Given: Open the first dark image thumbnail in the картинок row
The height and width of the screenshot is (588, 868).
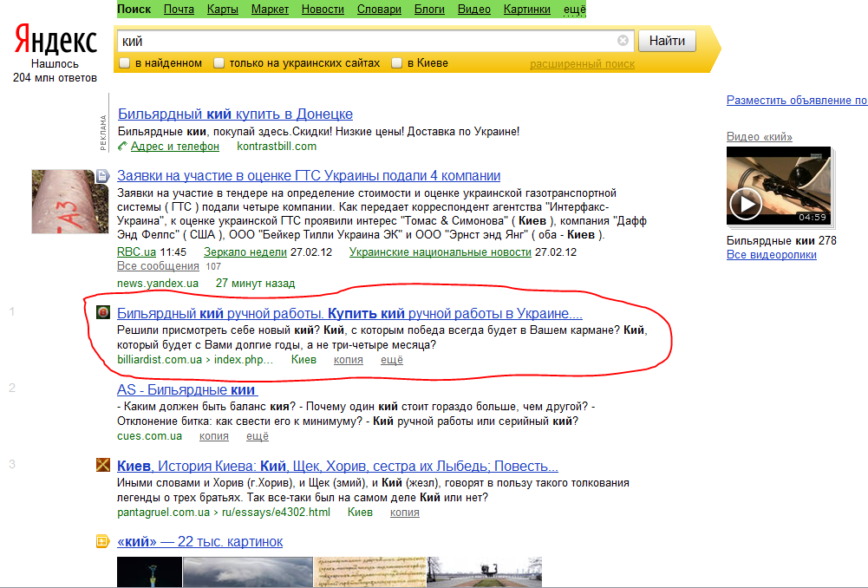Looking at the screenshot, I should [149, 572].
